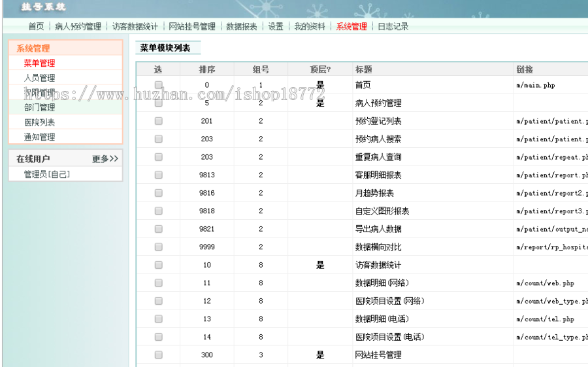Tick the checkbox for 预约登记列表 row
Viewport: 588px width, 367px height.
[x=159, y=121]
